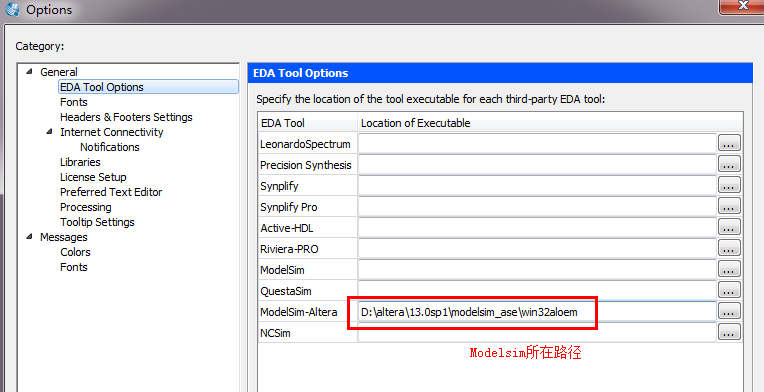The width and height of the screenshot is (764, 392).
Task: Click the Synplify Pro location field
Action: click(537, 207)
